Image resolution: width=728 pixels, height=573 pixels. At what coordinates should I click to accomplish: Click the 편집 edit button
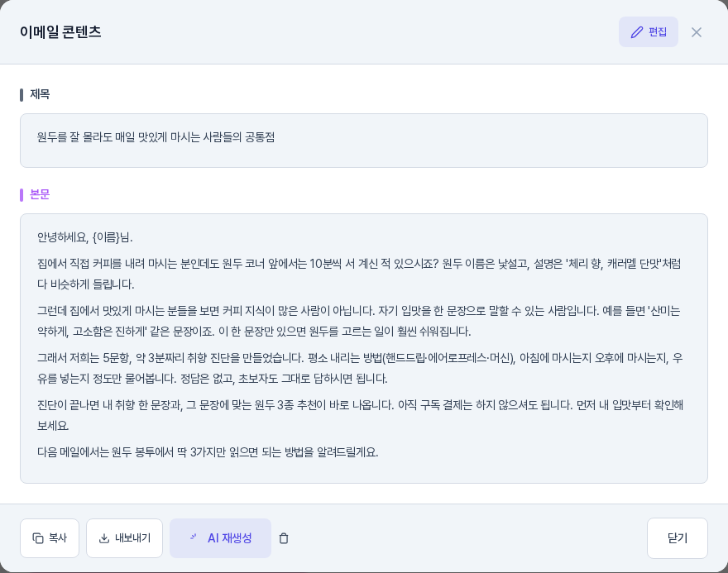648,32
